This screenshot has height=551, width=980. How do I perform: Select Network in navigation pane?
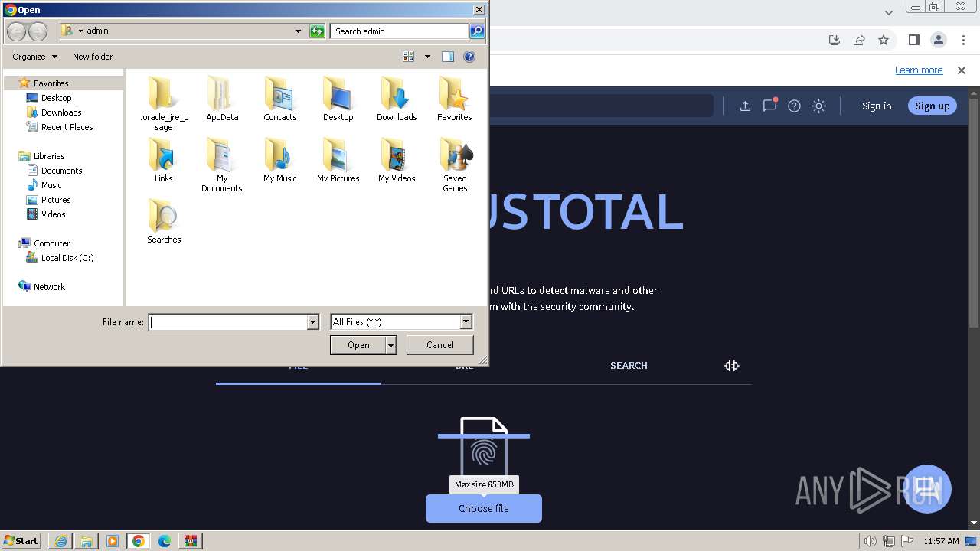(x=49, y=287)
